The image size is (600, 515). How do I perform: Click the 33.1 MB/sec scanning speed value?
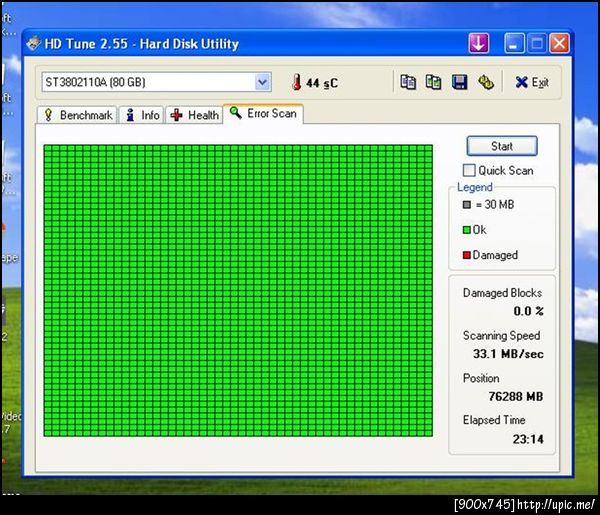[508, 354]
